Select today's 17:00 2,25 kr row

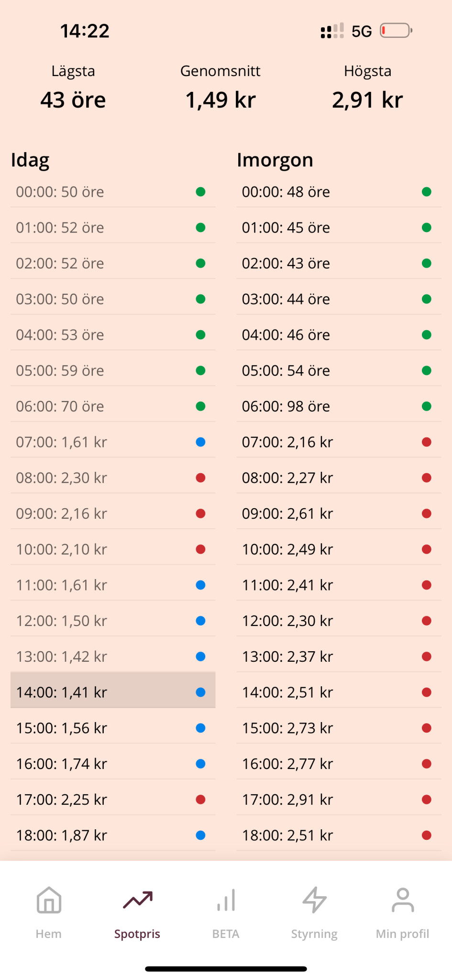[x=113, y=800]
